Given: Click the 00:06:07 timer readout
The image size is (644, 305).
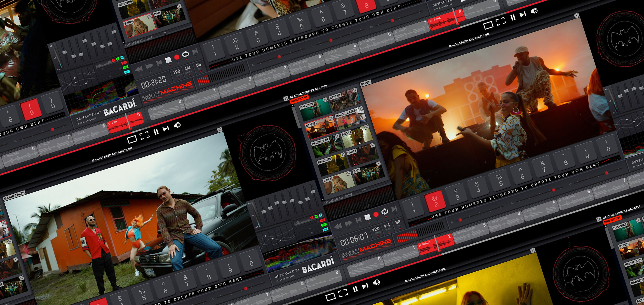Looking at the screenshot, I should coord(354,239).
